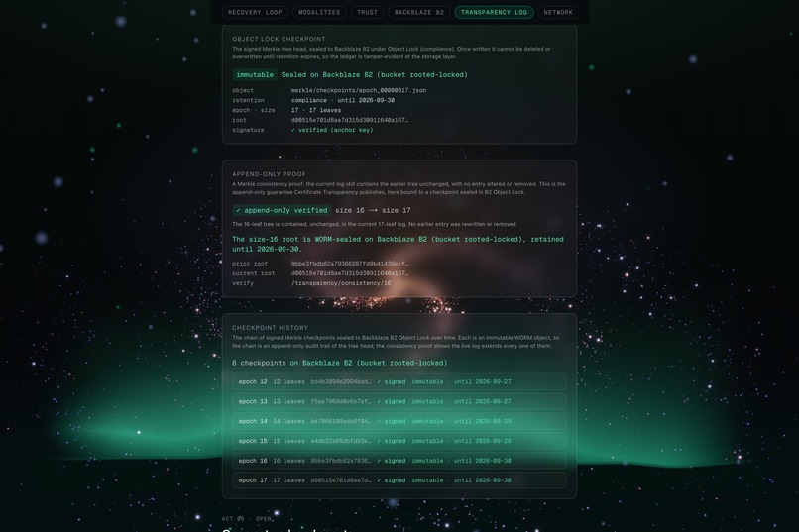Image resolution: width=799 pixels, height=532 pixels.
Task: Select the epoch 16 checkpoint row
Action: tap(399, 461)
